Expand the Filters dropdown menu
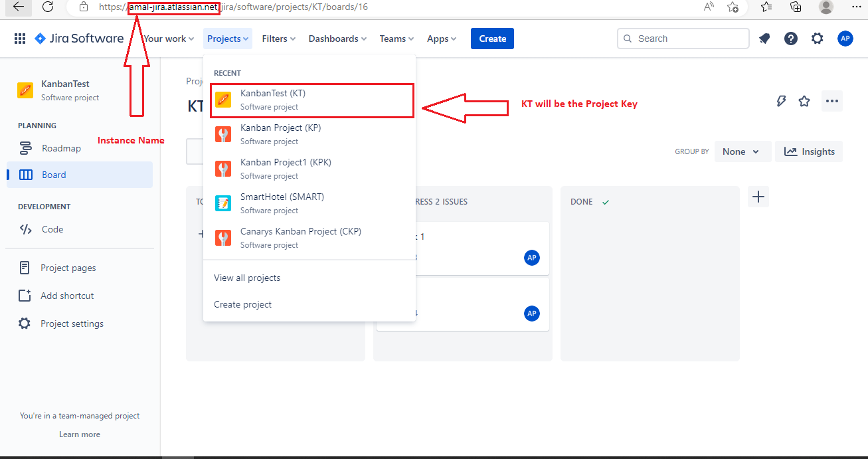This screenshot has height=459, width=868. [x=278, y=39]
